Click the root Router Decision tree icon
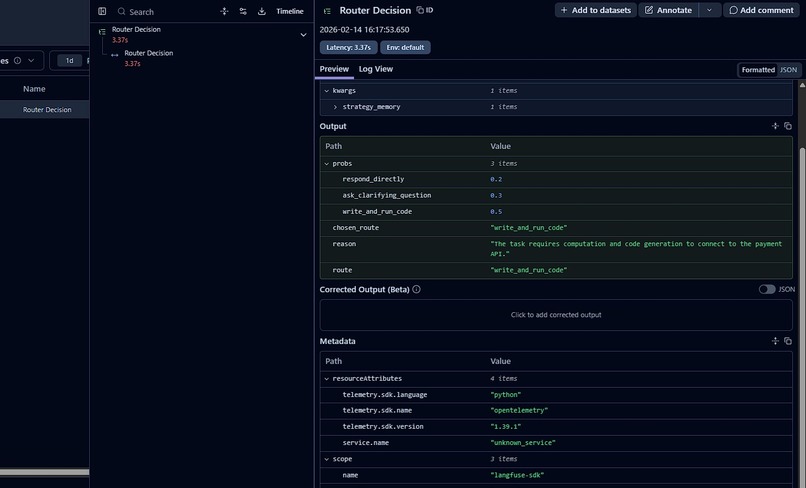This screenshot has width=806, height=488. (x=102, y=32)
